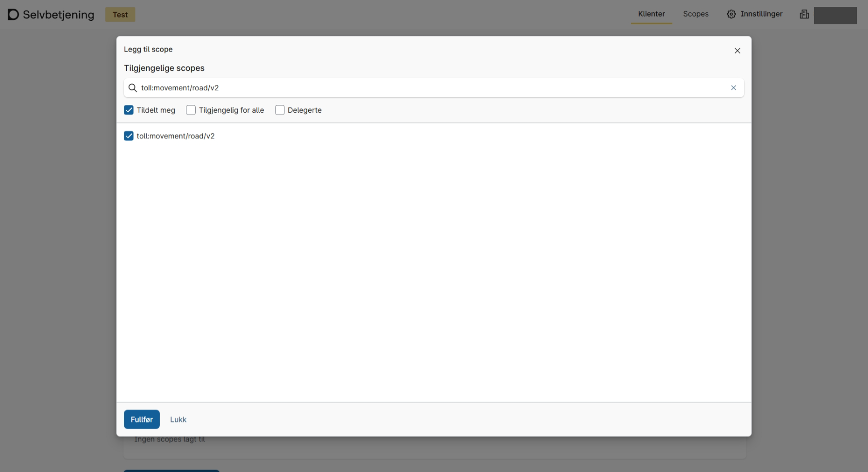
Task: Close the Legg til scope dialog
Action: 737,51
